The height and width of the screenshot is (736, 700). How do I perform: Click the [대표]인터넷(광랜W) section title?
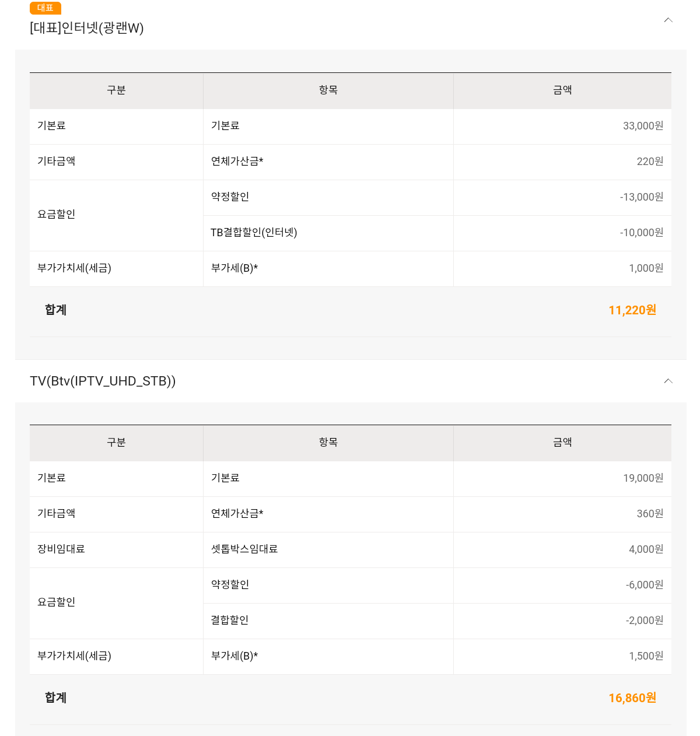(87, 28)
